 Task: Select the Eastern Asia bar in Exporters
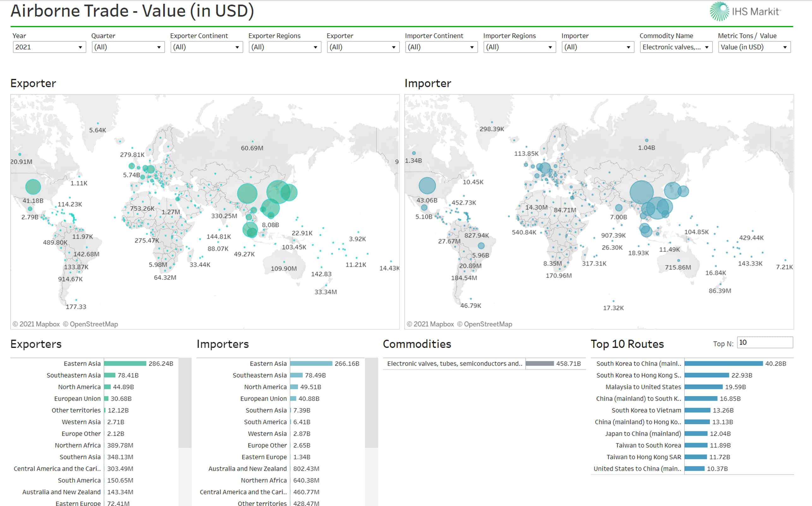pyautogui.click(x=125, y=363)
